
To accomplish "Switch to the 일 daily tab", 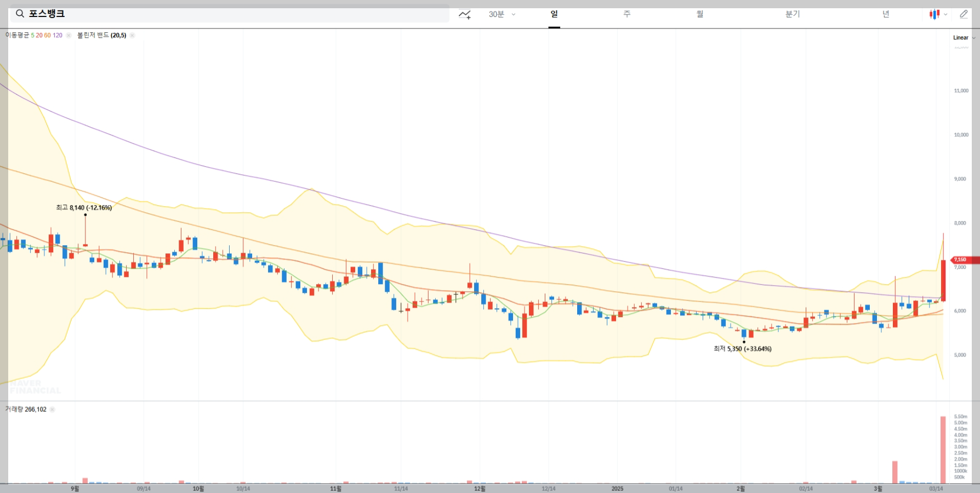I will pos(554,14).
